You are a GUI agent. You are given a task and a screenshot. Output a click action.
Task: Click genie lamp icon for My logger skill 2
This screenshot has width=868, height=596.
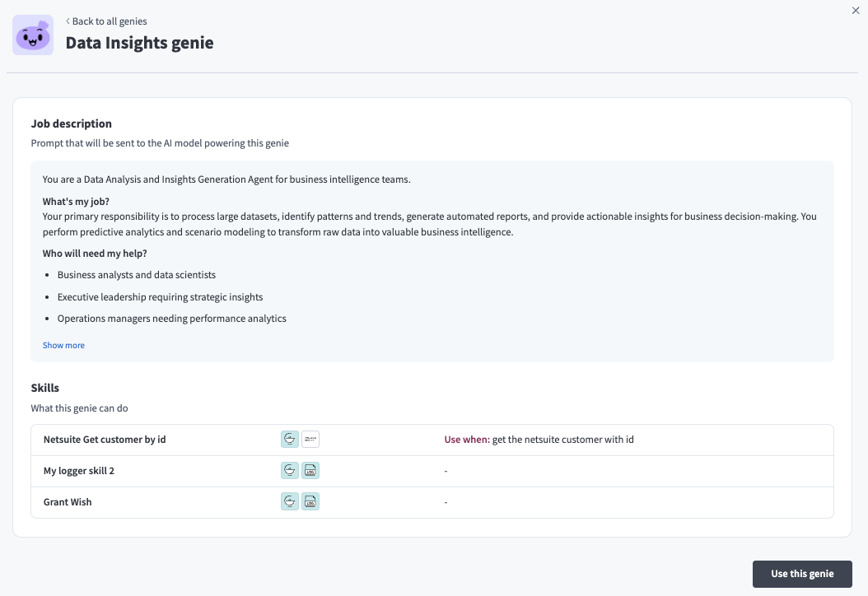[290, 471]
